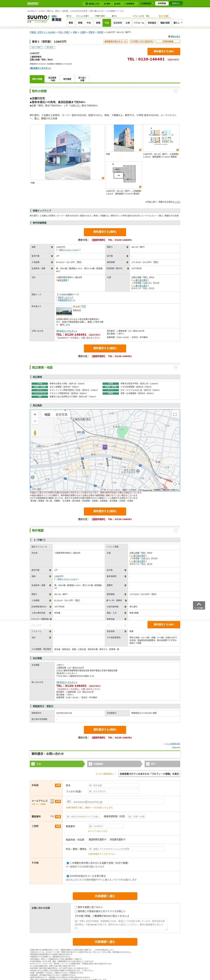
Task: Click the purple property marker on map
Action: point(105,447)
